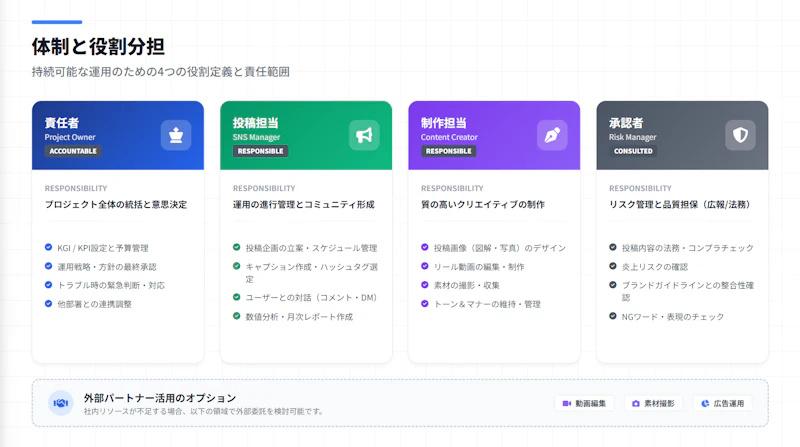
Task: Click the pie chart icon in 広告運用 tag
Action: (705, 403)
